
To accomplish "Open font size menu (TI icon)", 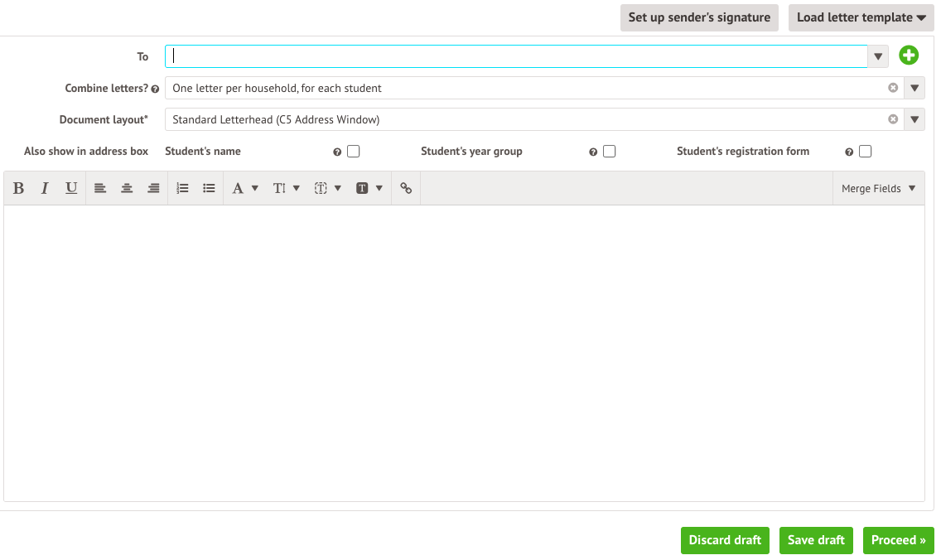I will (287, 189).
